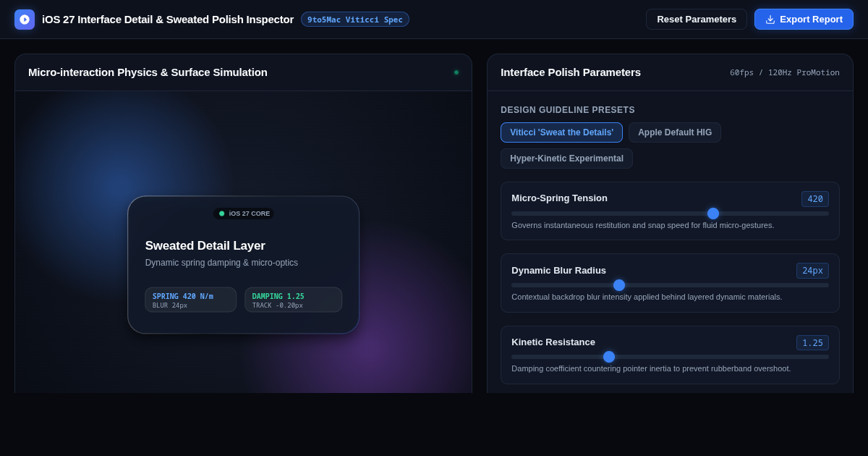Click the green dot in iOS 27 CORE badge
This screenshot has height=456, width=868.
222,214
